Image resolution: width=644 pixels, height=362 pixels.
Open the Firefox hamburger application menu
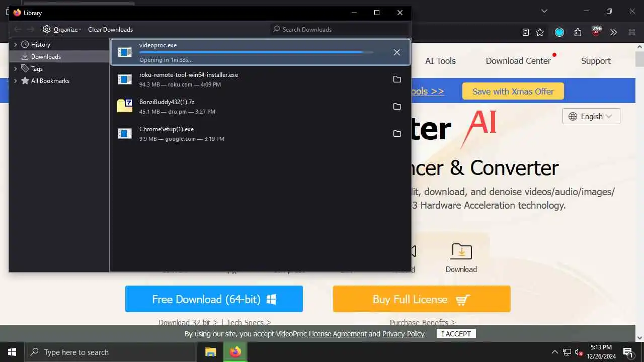click(x=632, y=32)
